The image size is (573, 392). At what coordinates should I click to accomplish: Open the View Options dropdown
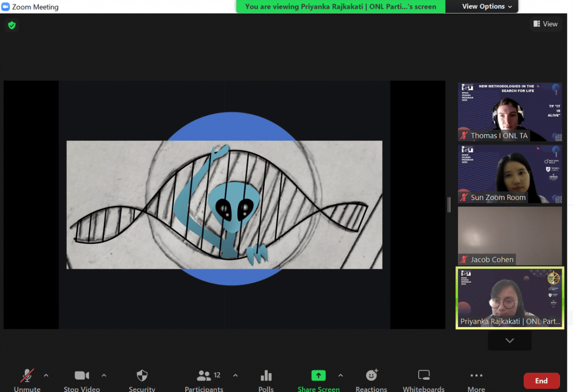(x=486, y=7)
